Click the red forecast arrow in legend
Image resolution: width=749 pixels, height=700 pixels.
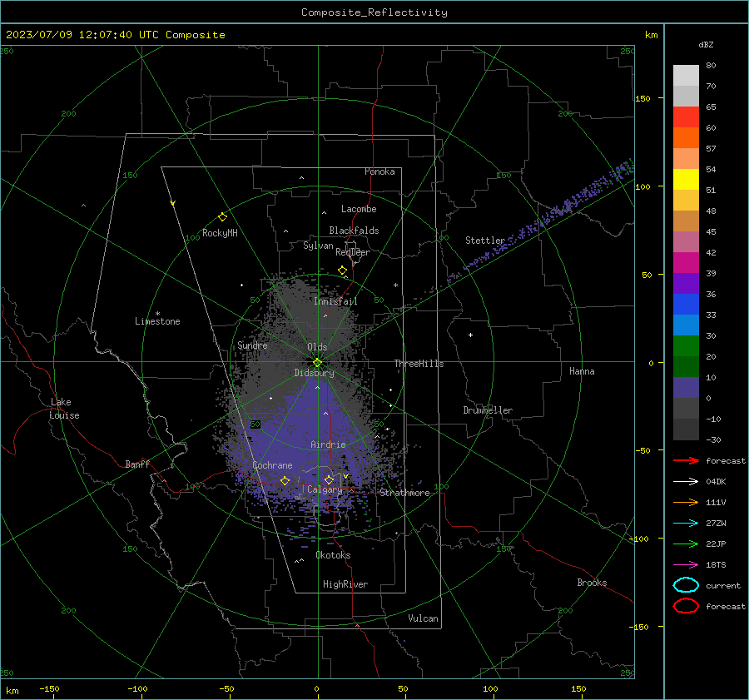686,460
